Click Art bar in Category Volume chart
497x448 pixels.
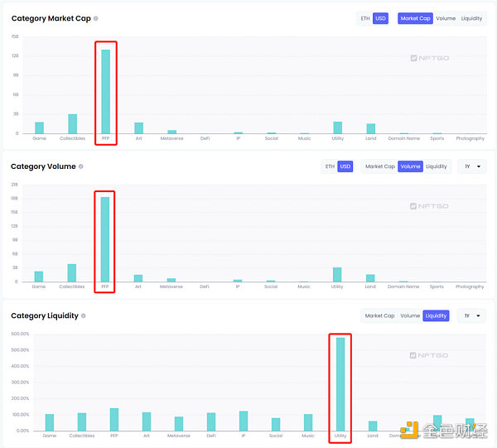(x=138, y=278)
